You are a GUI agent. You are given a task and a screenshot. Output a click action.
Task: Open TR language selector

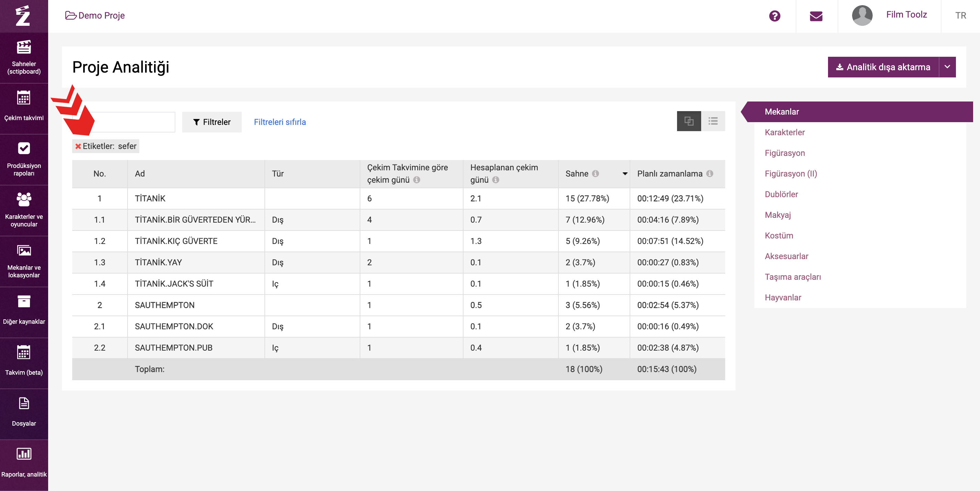pyautogui.click(x=960, y=15)
